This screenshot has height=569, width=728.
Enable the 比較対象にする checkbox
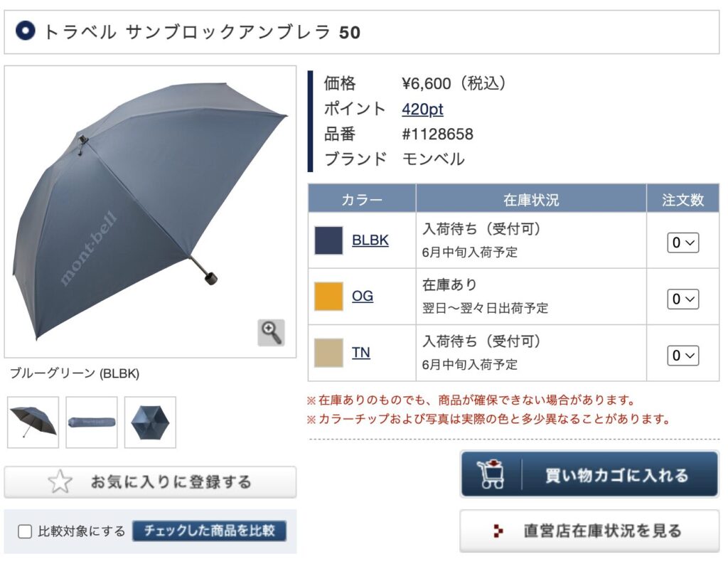coord(25,531)
